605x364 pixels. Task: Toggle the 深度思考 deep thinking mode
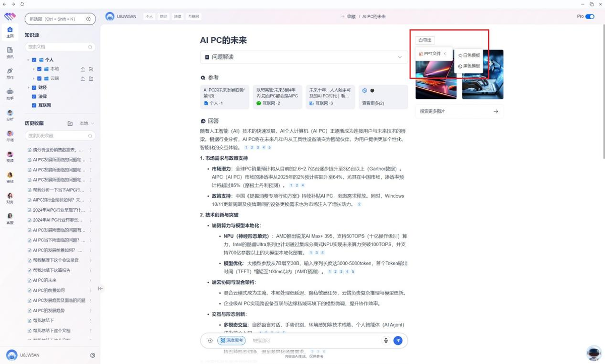pos(231,341)
